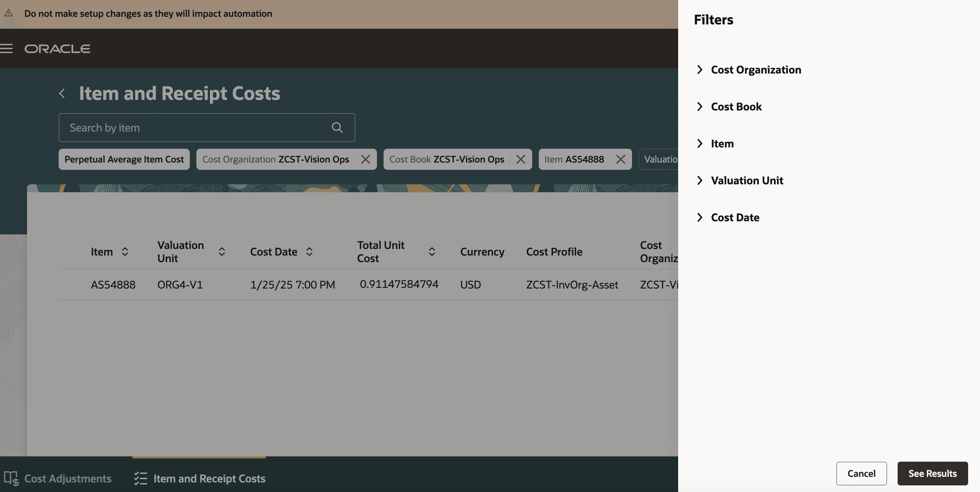Sort by Total Unit Cost
Image resolution: width=980 pixels, height=492 pixels.
pos(431,251)
